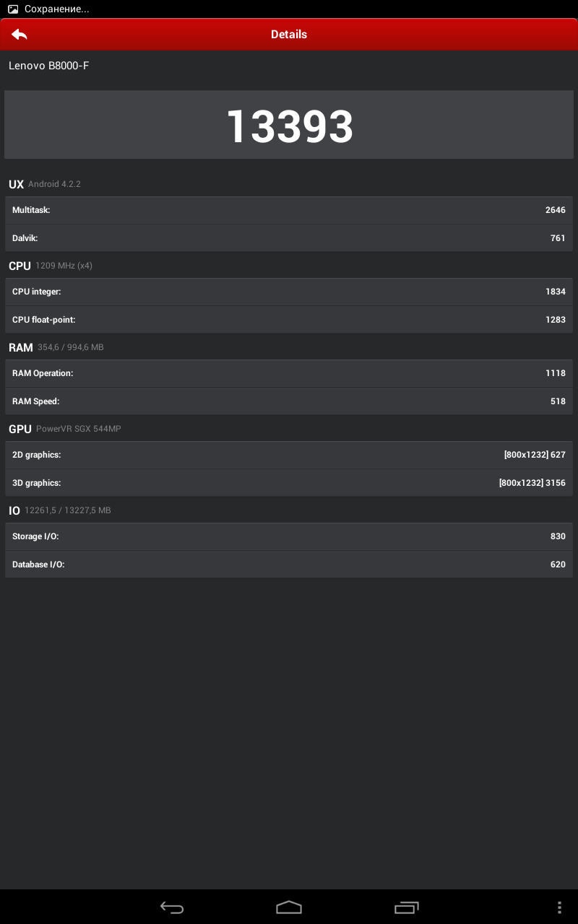Tap the total score 13393 panel
This screenshot has width=578, height=924.
point(289,126)
